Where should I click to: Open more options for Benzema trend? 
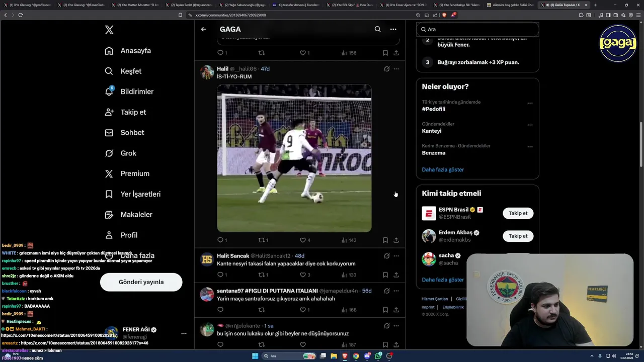click(x=530, y=147)
